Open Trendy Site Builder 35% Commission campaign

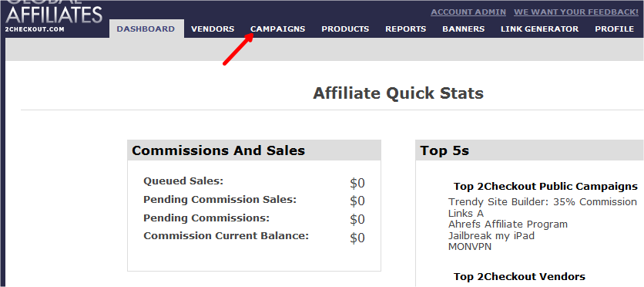click(542, 202)
